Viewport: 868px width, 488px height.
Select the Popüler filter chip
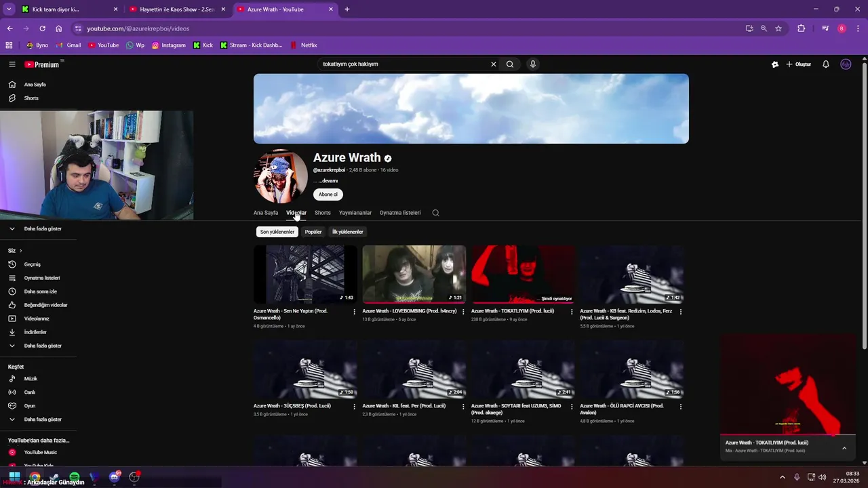coord(313,232)
